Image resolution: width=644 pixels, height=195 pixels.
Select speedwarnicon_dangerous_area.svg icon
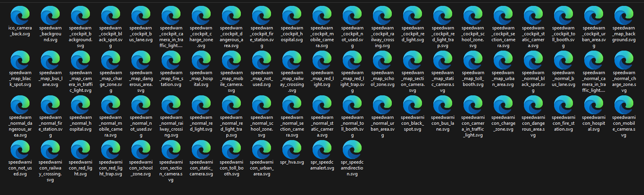(x=534, y=105)
